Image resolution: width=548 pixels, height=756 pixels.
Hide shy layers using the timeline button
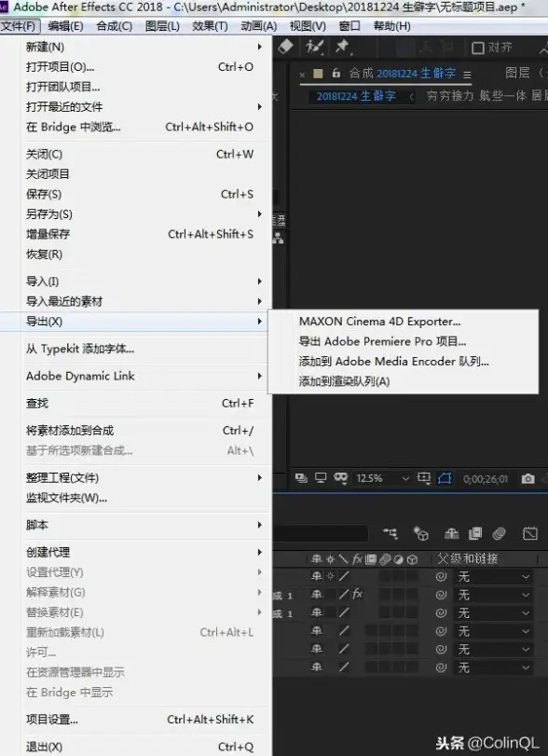451,533
